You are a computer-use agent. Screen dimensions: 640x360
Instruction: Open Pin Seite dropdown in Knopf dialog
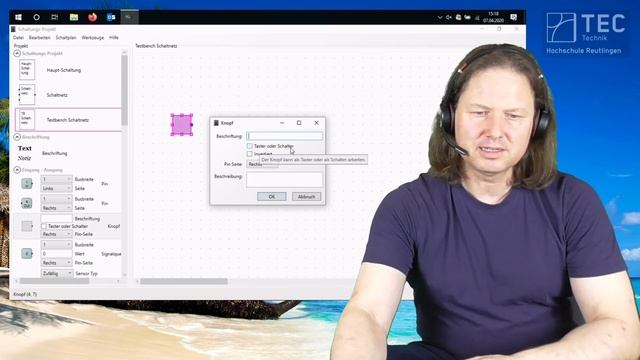(262, 164)
